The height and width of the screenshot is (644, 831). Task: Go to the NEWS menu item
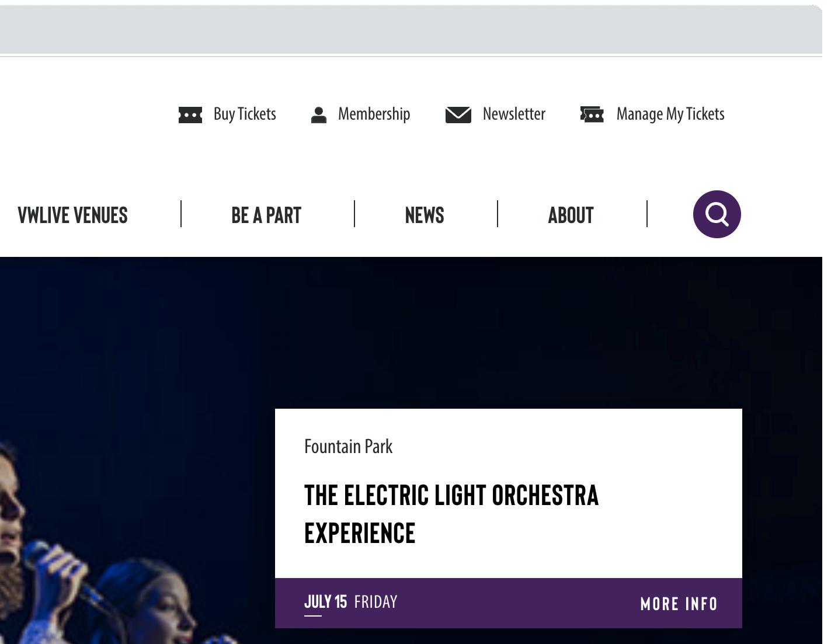point(425,215)
